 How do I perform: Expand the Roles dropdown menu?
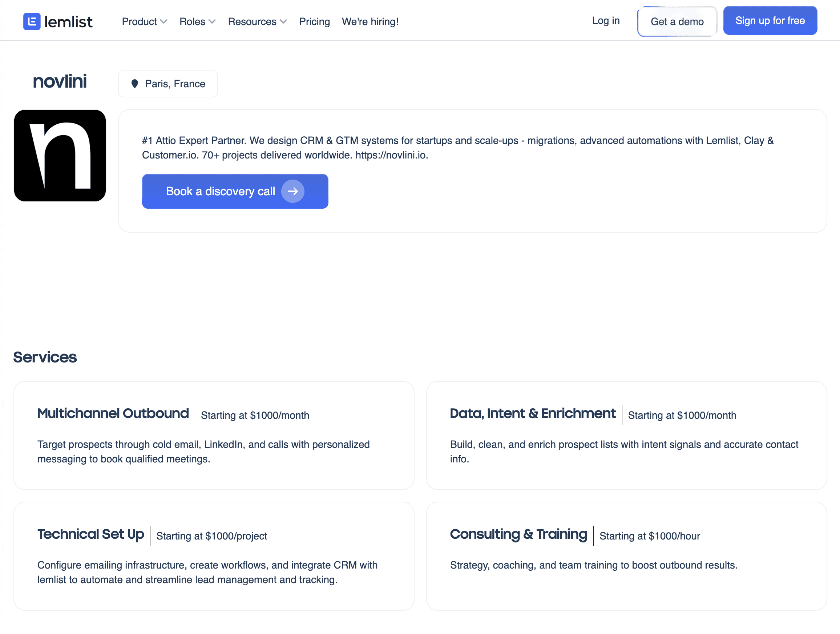(197, 22)
